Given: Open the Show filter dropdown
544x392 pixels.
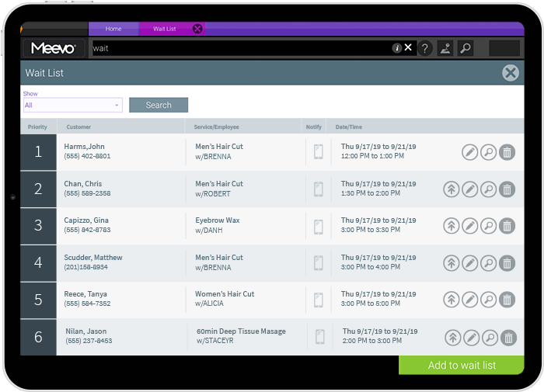Looking at the screenshot, I should 72,105.
